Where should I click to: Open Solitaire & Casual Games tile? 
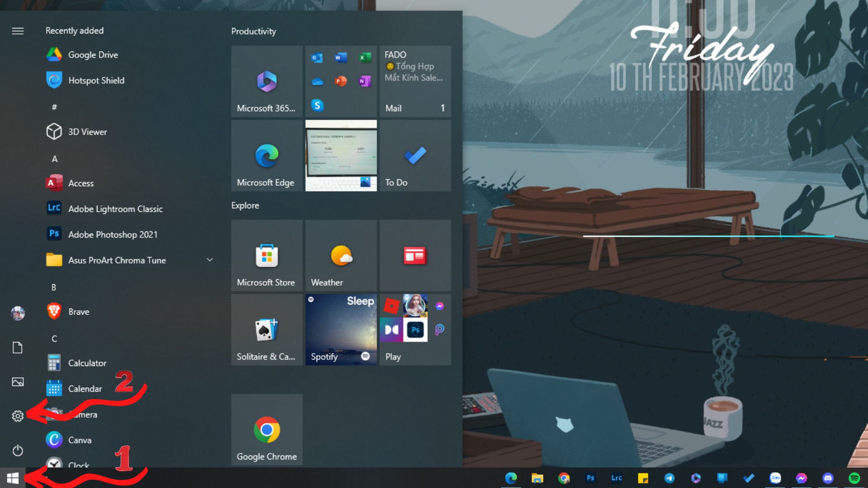267,330
